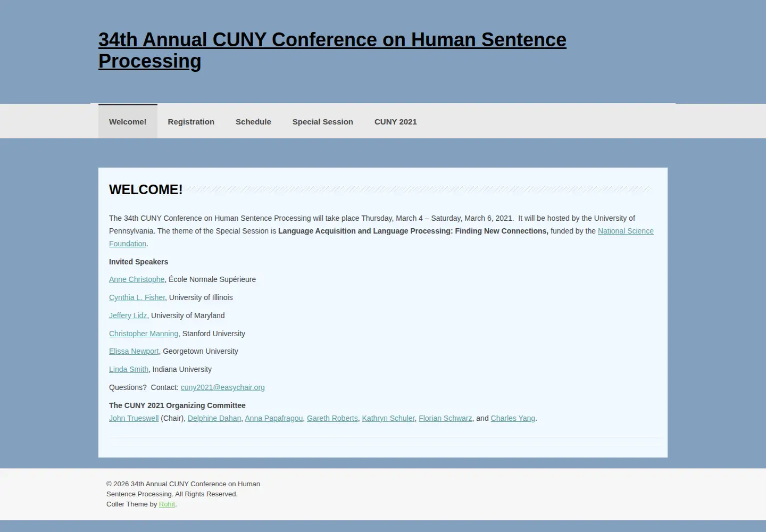Viewport: 766px width, 532px height.
Task: Click the Kathryn Schuler link
Action: pos(388,418)
